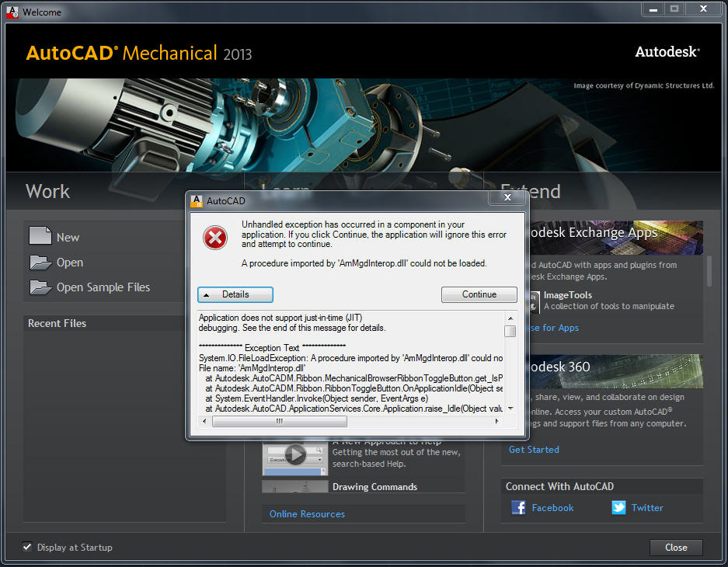Click the vertical scrollbar thumb in details box
Viewport: 728px width, 567px height.
(510, 331)
